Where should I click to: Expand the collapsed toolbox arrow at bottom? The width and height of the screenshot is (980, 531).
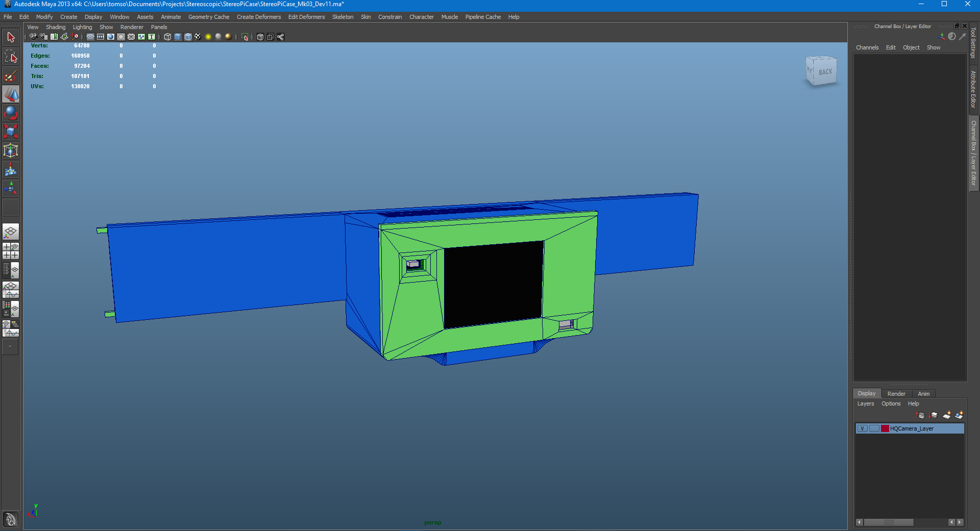(x=10, y=347)
